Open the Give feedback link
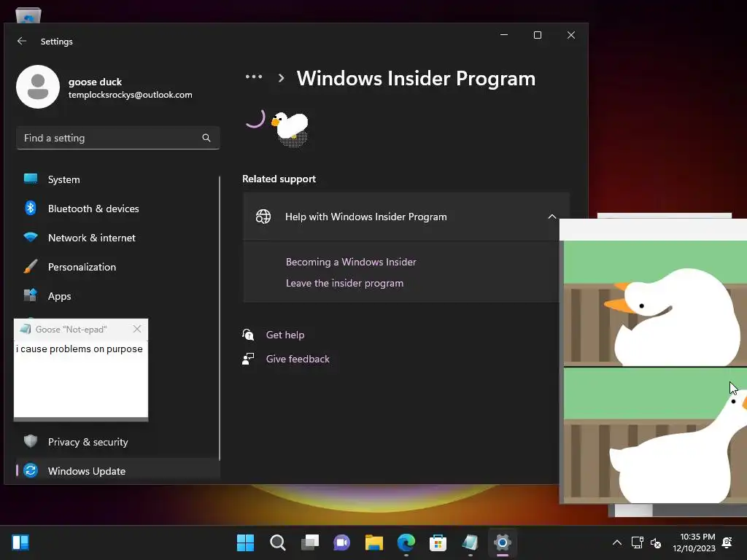The width and height of the screenshot is (747, 560). [x=298, y=359]
